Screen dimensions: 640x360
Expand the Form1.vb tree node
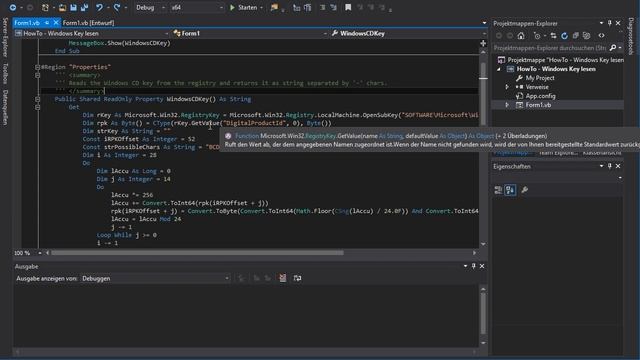pos(507,105)
